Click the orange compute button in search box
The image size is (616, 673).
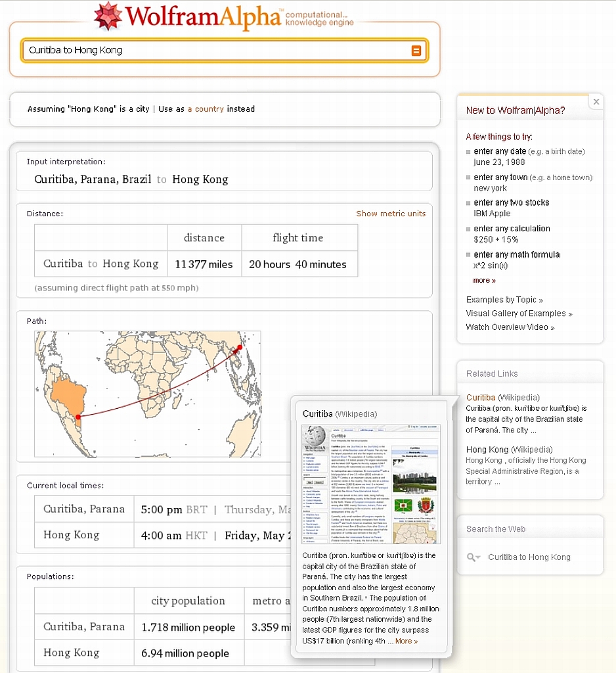[416, 51]
